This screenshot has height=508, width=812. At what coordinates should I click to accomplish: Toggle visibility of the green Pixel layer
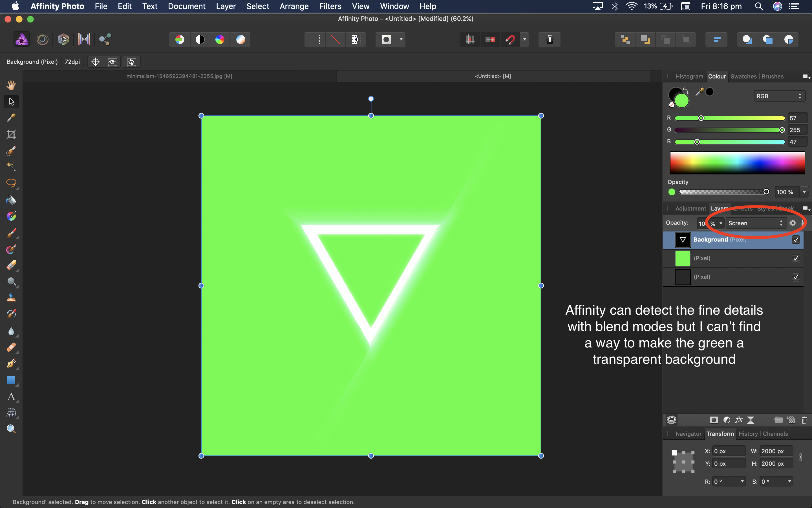click(x=796, y=258)
